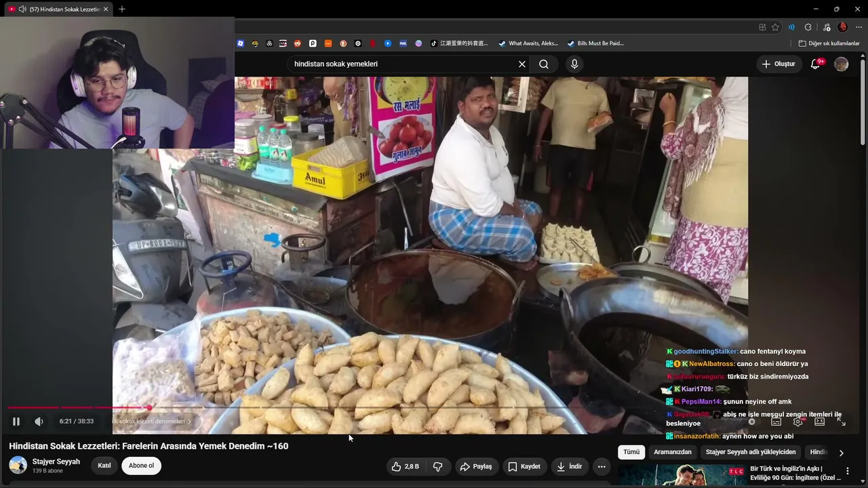Viewport: 868px width, 488px height.
Task: Open the TLC recommended video thumbnail
Action: coord(682,476)
